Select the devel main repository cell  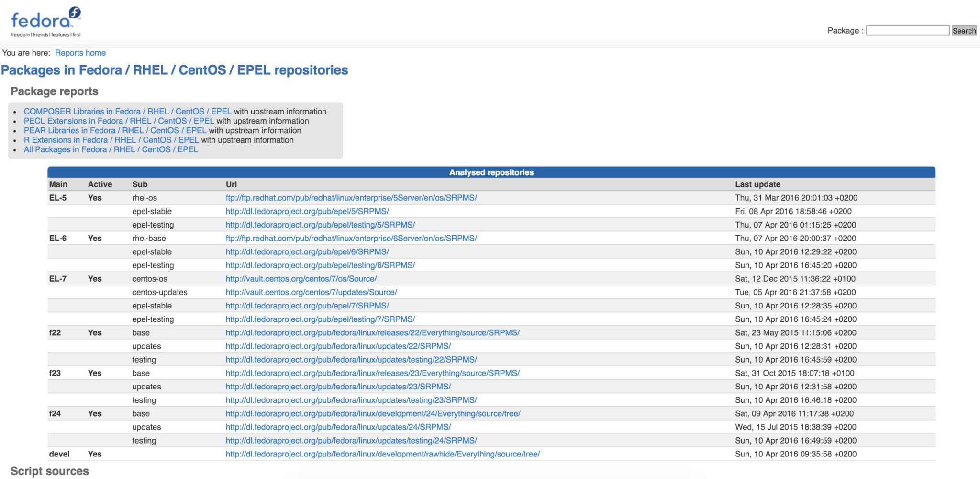(x=59, y=454)
